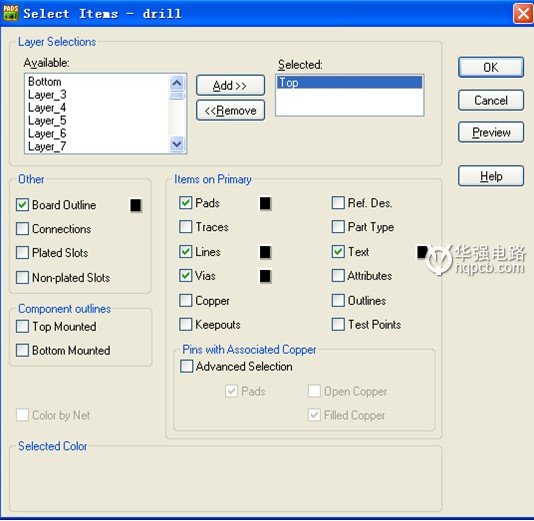This screenshot has height=521, width=534.
Task: Click the Available list scroll-up arrow
Action: (x=177, y=83)
